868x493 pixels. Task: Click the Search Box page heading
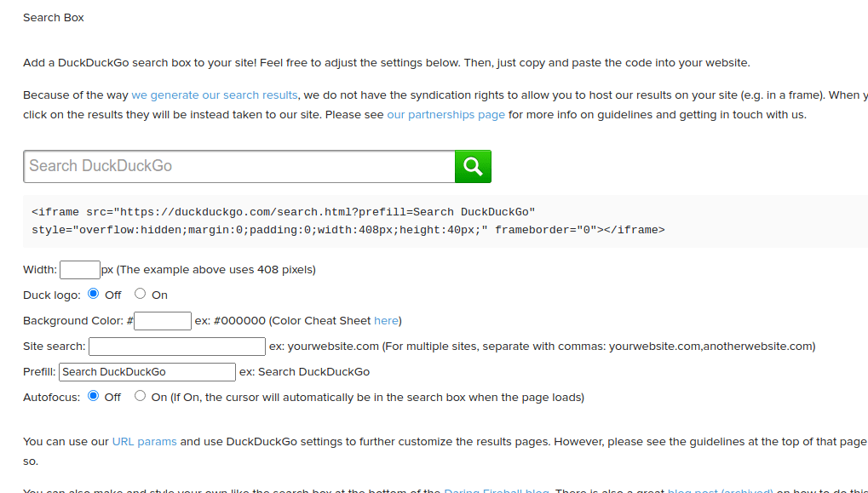point(53,16)
